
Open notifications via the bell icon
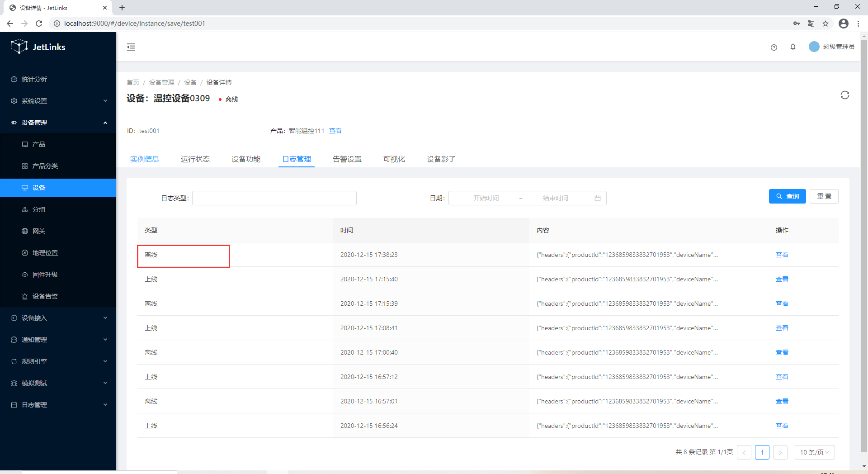pos(793,47)
